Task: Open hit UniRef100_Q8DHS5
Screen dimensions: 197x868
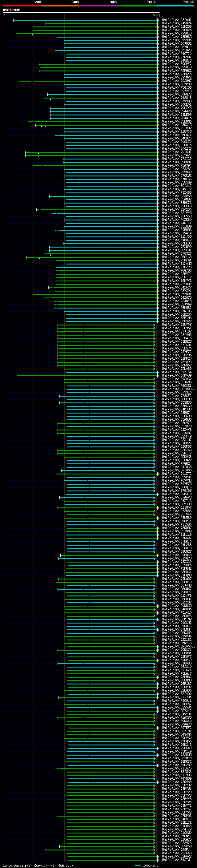Action: (x=176, y=37)
